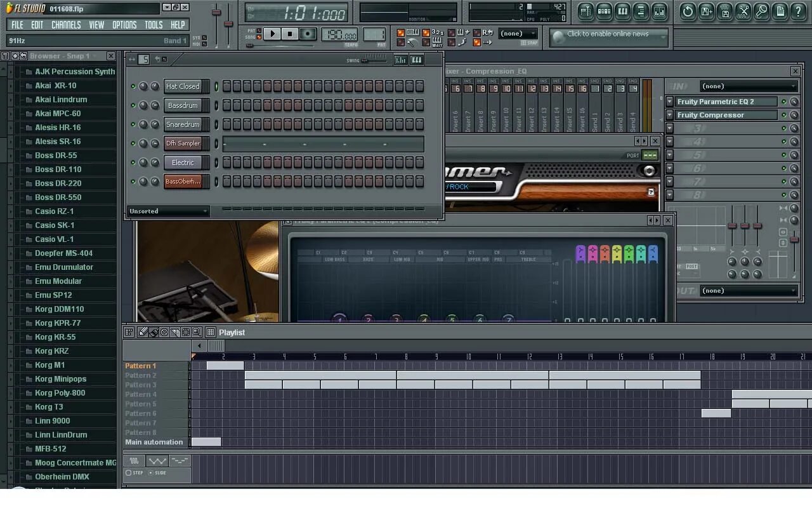Viewport: 812px width, 508px height.
Task: Toggle the Playlist snap grid icon
Action: click(x=211, y=332)
